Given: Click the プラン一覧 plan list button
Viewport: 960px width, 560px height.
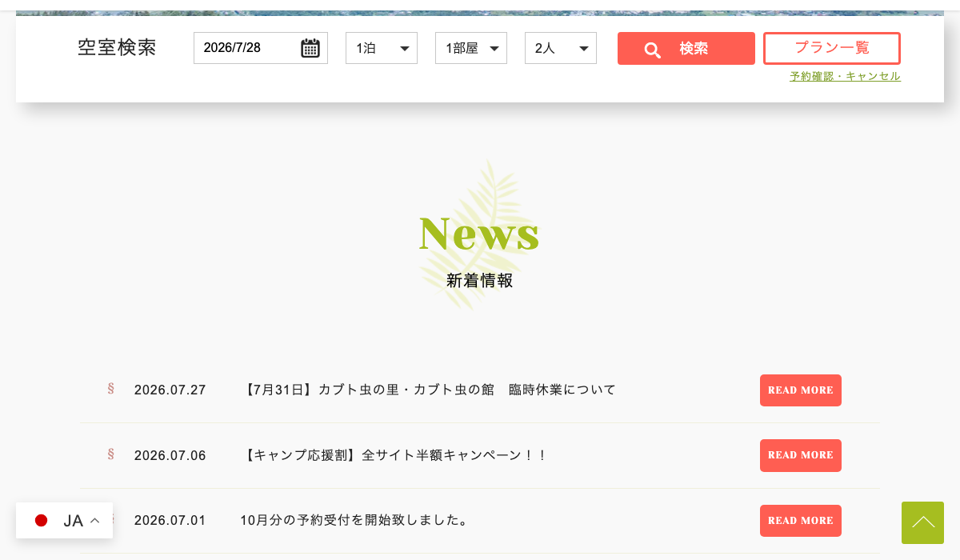Looking at the screenshot, I should [832, 48].
